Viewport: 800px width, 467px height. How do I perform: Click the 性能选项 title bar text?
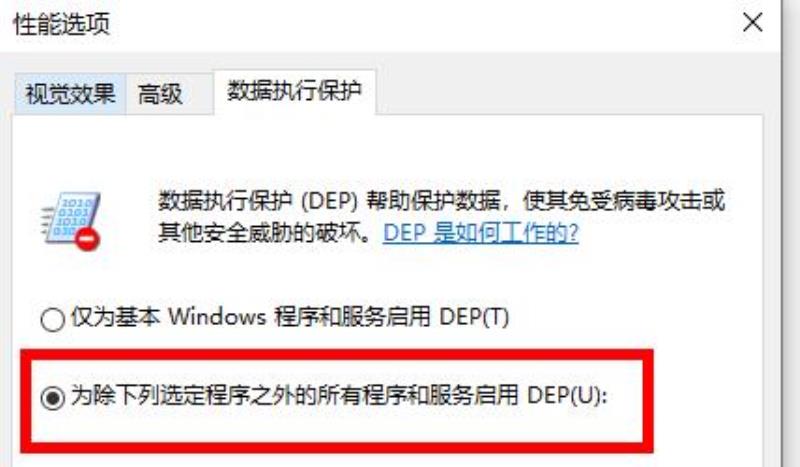point(61,23)
